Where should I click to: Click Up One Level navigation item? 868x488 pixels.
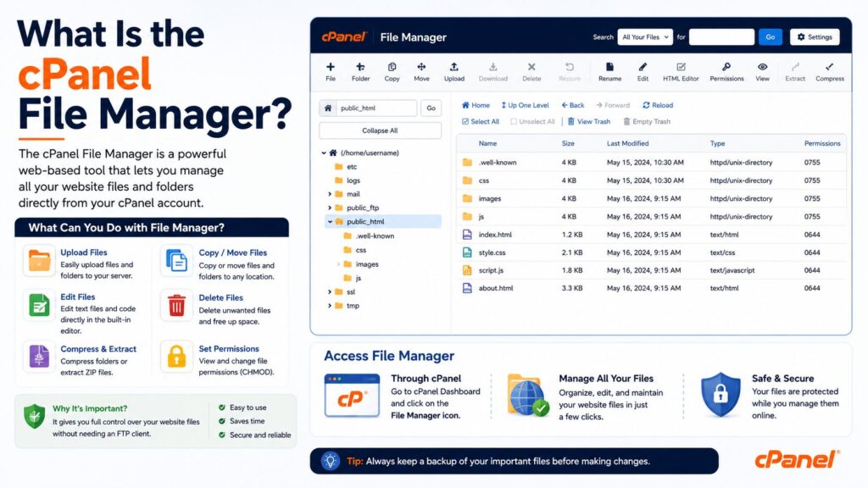pyautogui.click(x=525, y=105)
